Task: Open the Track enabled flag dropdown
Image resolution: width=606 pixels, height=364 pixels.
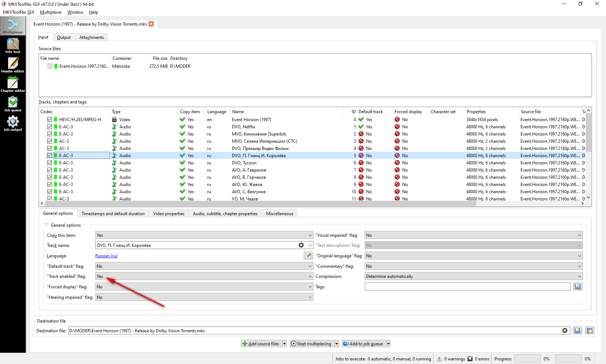Action: tap(204, 276)
